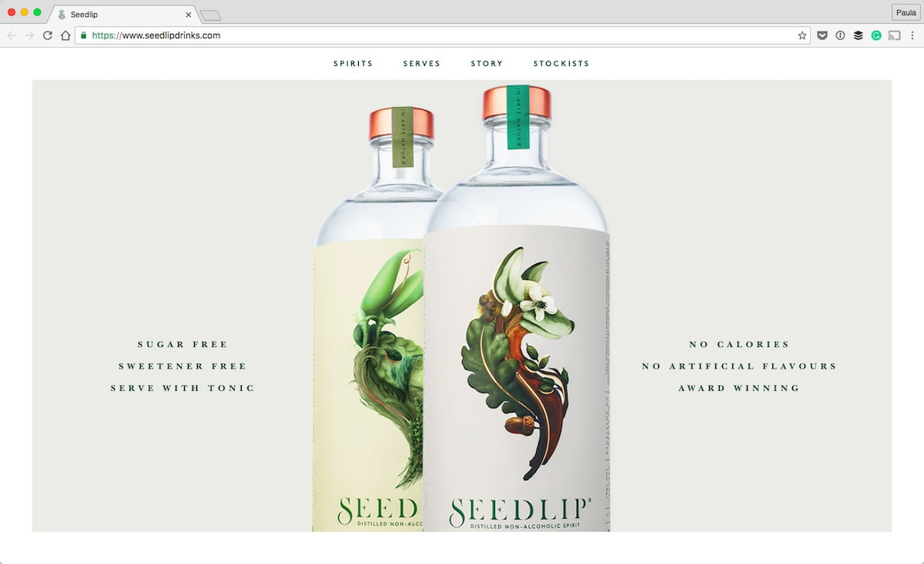Click the seedlipdrinks.com address bar
Viewport: 924px width, 564px height.
click(443, 35)
